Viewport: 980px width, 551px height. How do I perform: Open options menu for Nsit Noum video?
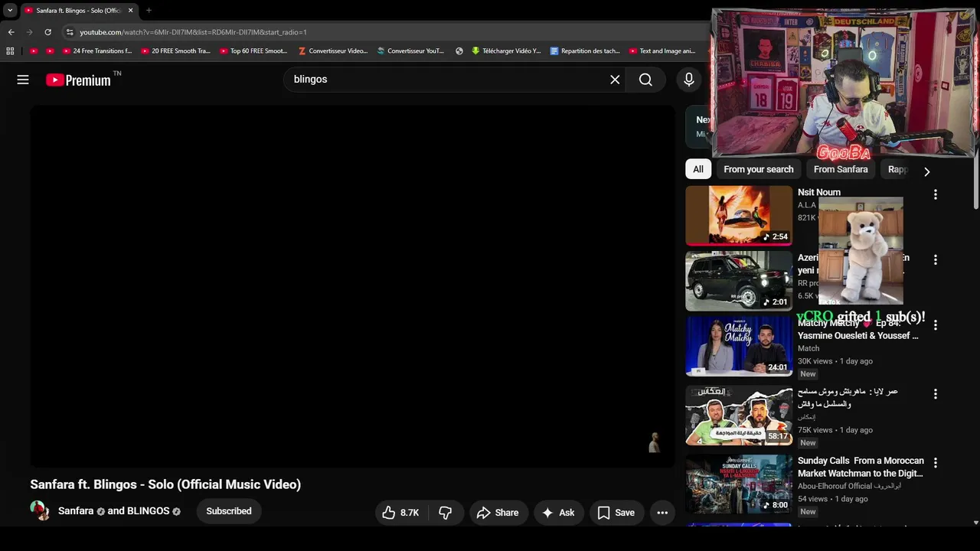point(935,194)
